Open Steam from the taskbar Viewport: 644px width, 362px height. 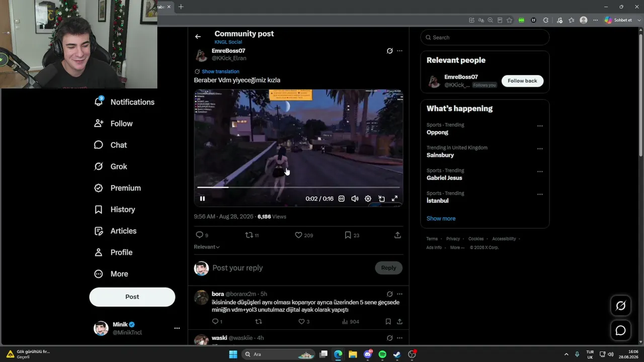pos(397,354)
